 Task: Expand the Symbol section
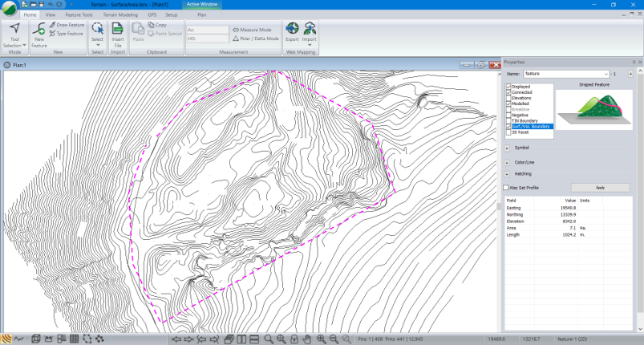coord(507,148)
